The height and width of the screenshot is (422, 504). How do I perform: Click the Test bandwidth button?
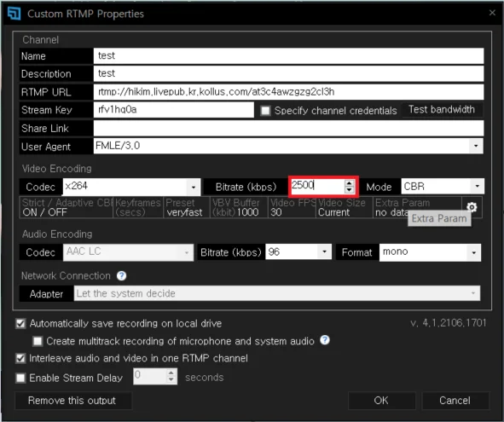442,110
